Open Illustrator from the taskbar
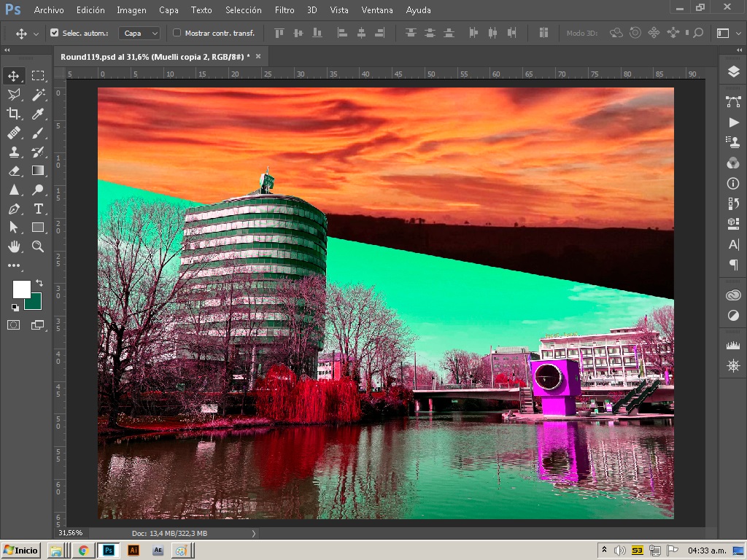Viewport: 747px width, 560px height. pyautogui.click(x=133, y=551)
